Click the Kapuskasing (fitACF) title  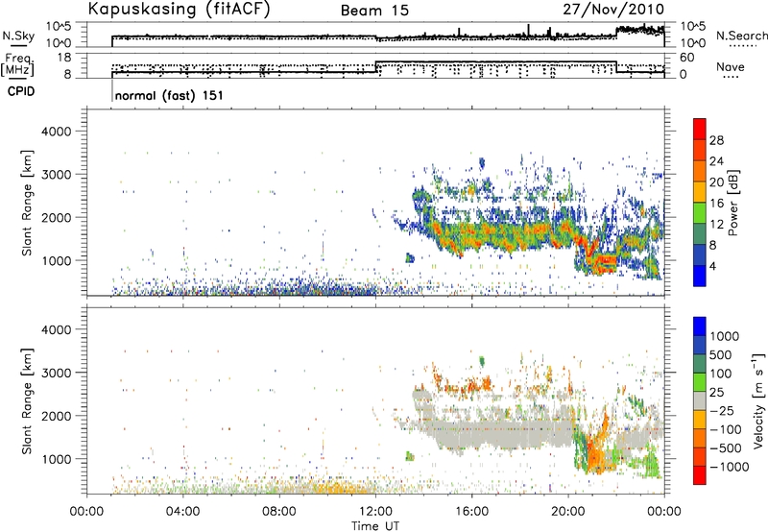pyautogui.click(x=180, y=10)
